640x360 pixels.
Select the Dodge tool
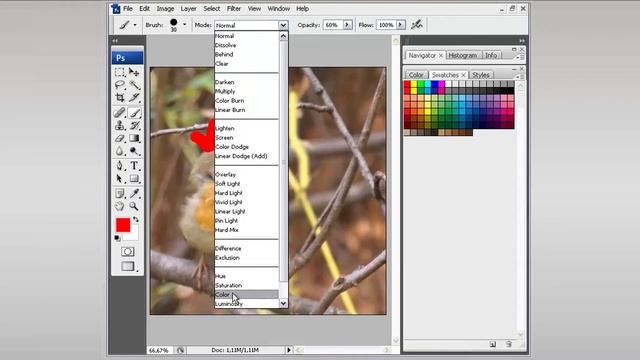coord(134,151)
